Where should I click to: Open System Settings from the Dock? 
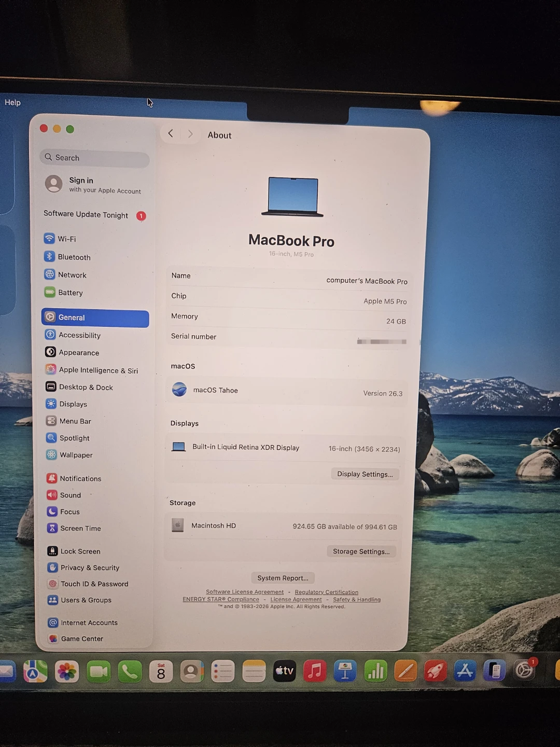[524, 670]
